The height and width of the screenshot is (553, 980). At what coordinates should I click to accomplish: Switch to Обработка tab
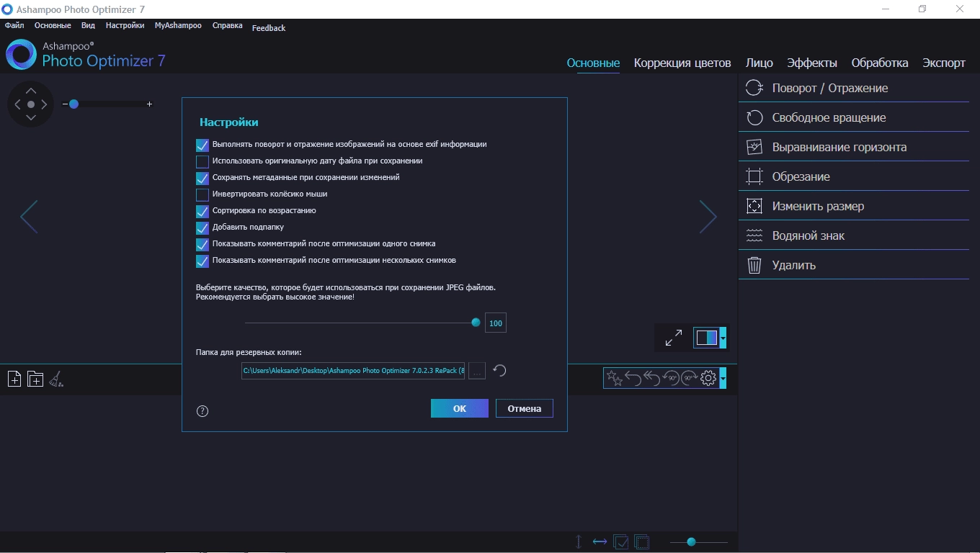880,63
